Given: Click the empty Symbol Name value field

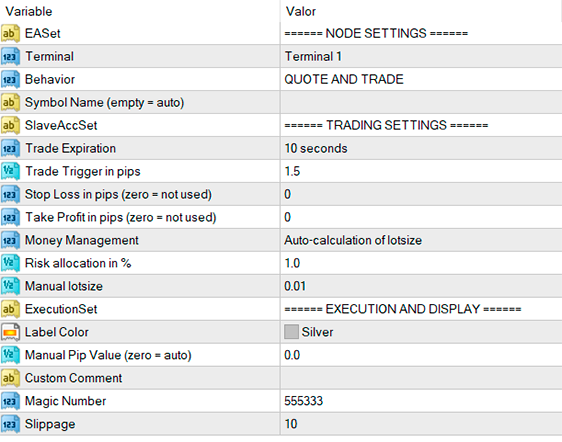Looking at the screenshot, I should [421, 102].
